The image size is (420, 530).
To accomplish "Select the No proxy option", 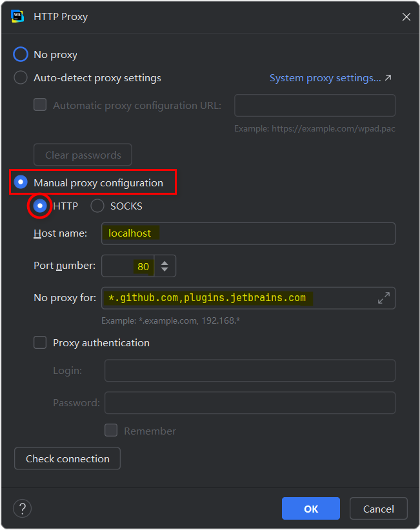I will 21,55.
